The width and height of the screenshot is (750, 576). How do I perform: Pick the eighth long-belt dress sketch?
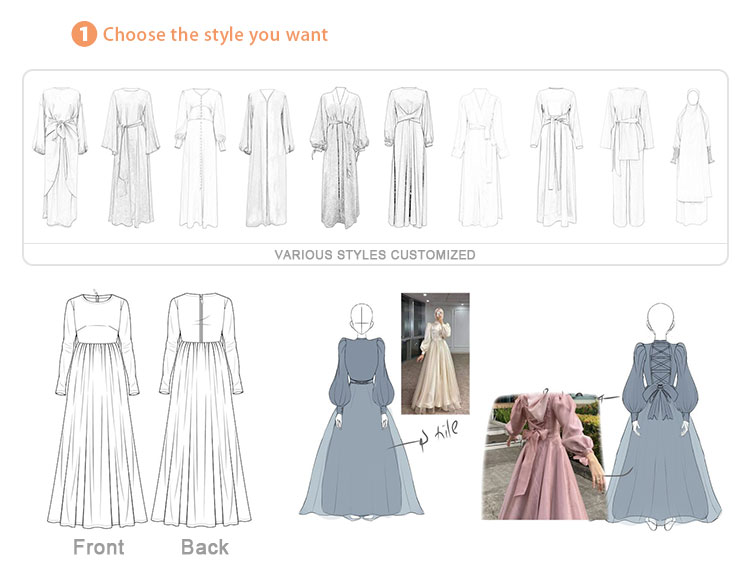[x=556, y=157]
